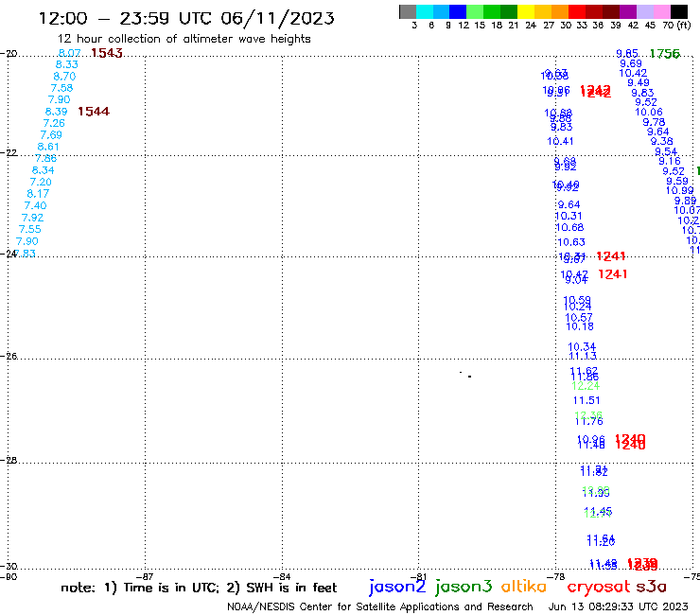Click the '-84' longitude axis label
This screenshot has height=615, width=700.
click(x=282, y=576)
